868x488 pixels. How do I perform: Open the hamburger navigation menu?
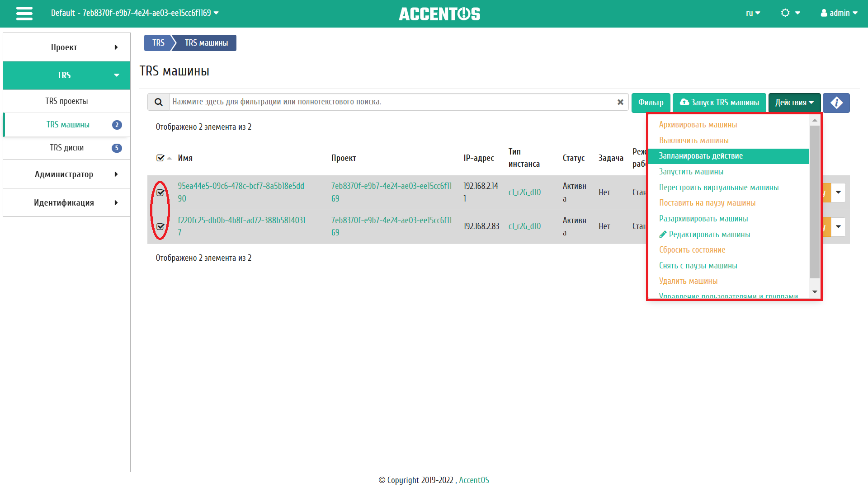pyautogui.click(x=24, y=14)
